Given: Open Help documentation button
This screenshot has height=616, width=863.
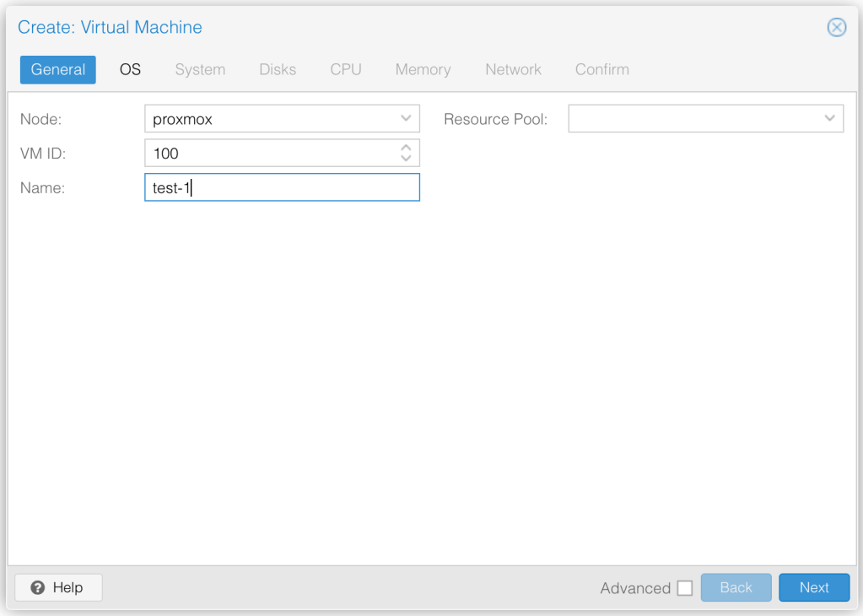Looking at the screenshot, I should 58,587.
